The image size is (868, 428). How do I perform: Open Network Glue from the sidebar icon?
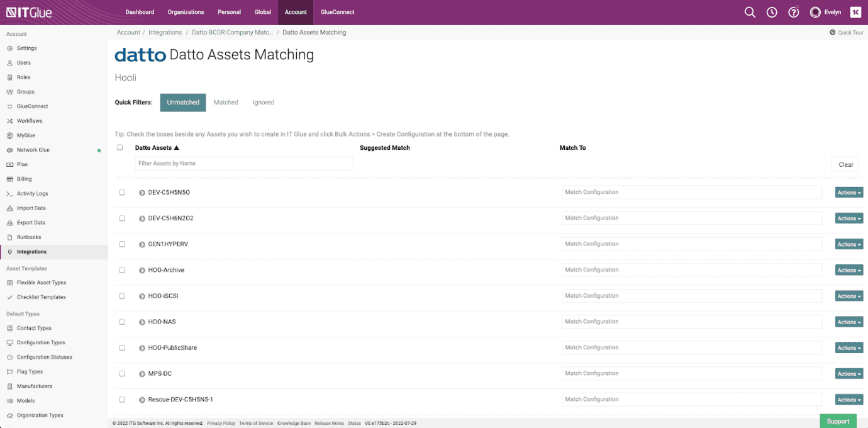[10, 150]
